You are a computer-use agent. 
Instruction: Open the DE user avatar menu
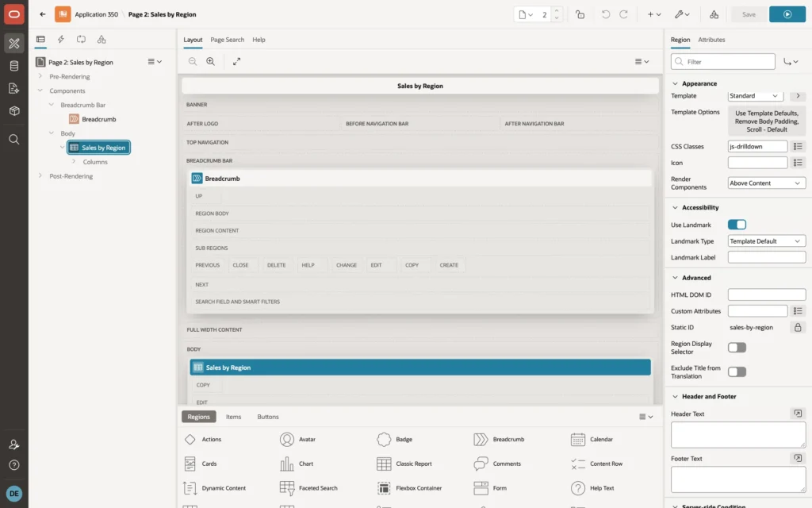pyautogui.click(x=14, y=494)
